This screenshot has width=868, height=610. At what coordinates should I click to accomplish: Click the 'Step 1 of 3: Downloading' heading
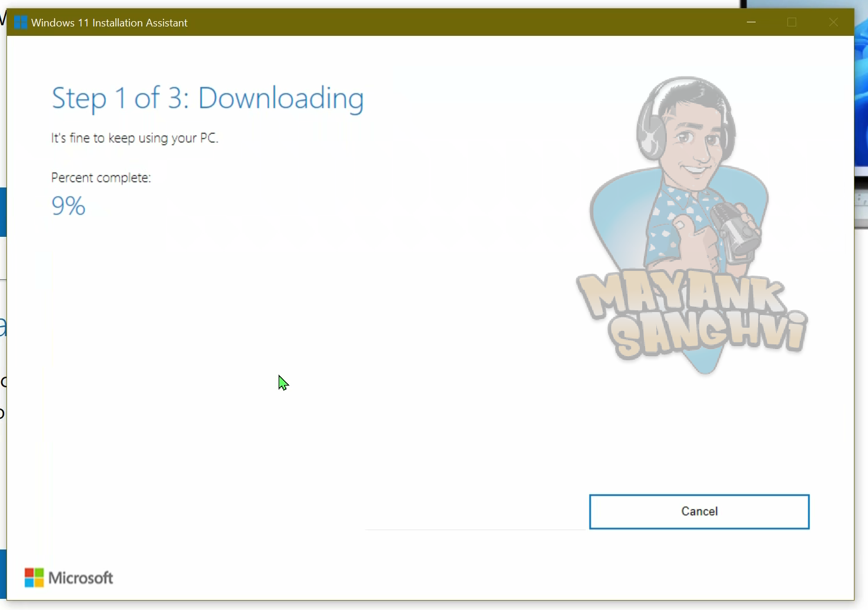click(208, 98)
